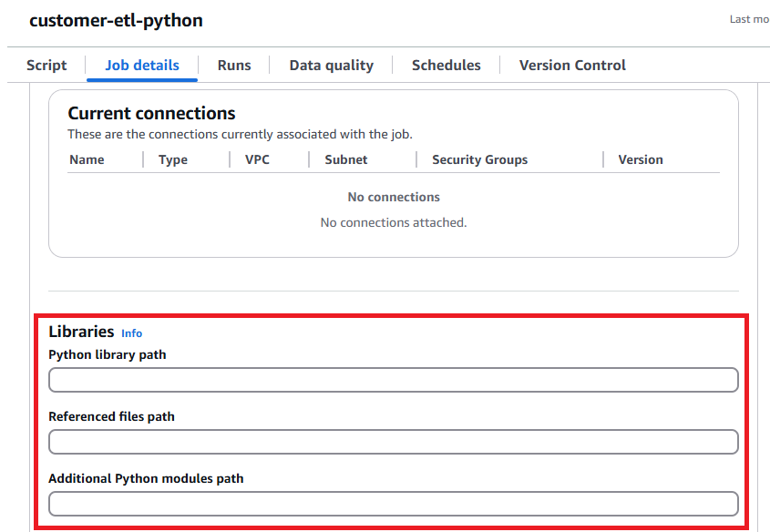Open the Schedules tab

[x=446, y=65]
